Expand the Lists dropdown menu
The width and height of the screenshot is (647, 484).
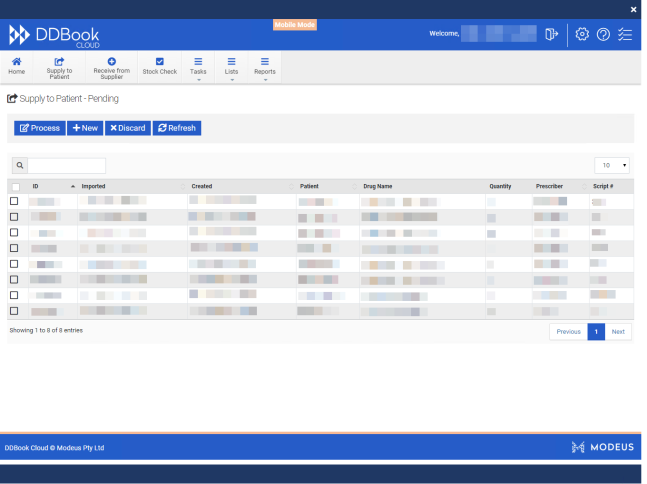pos(232,66)
